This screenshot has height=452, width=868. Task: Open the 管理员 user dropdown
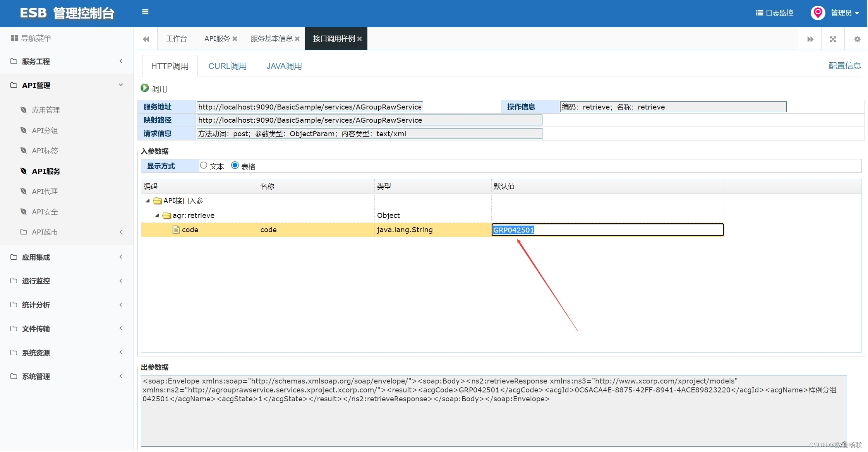pyautogui.click(x=845, y=13)
